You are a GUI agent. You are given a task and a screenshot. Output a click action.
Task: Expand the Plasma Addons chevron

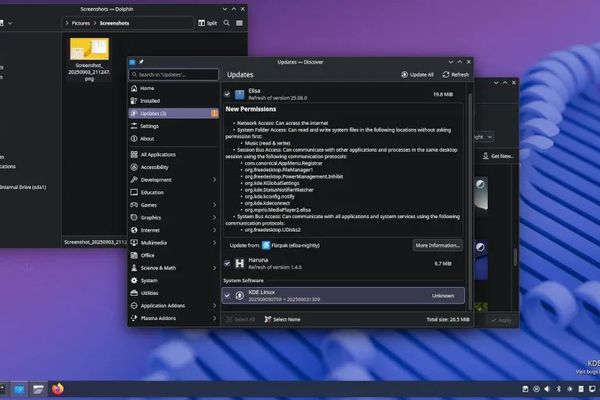pos(214,318)
